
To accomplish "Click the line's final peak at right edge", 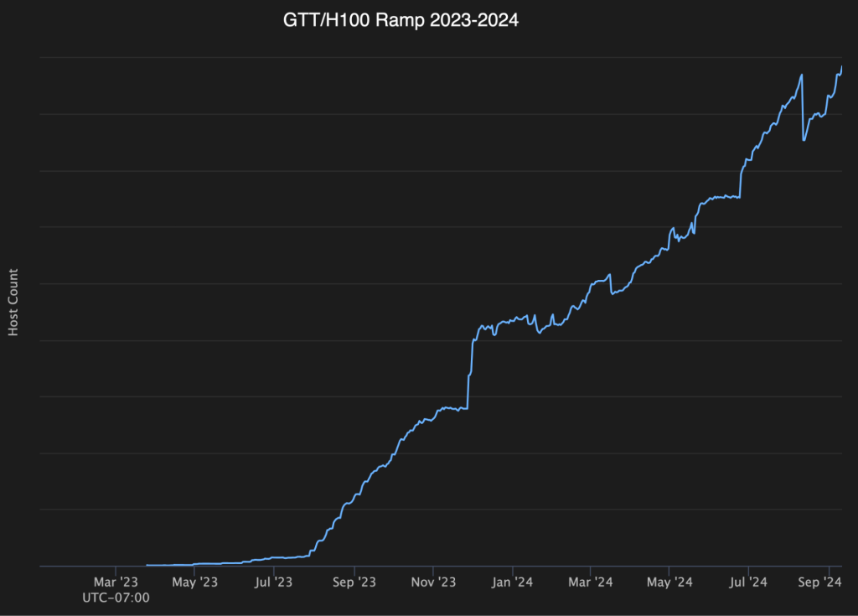I will point(841,67).
